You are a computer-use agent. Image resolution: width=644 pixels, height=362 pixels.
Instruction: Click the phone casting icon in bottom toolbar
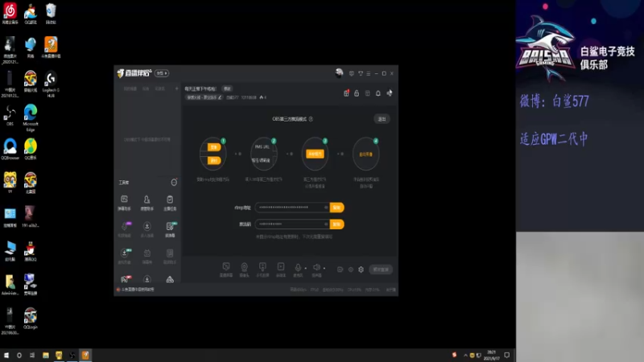[x=262, y=269]
